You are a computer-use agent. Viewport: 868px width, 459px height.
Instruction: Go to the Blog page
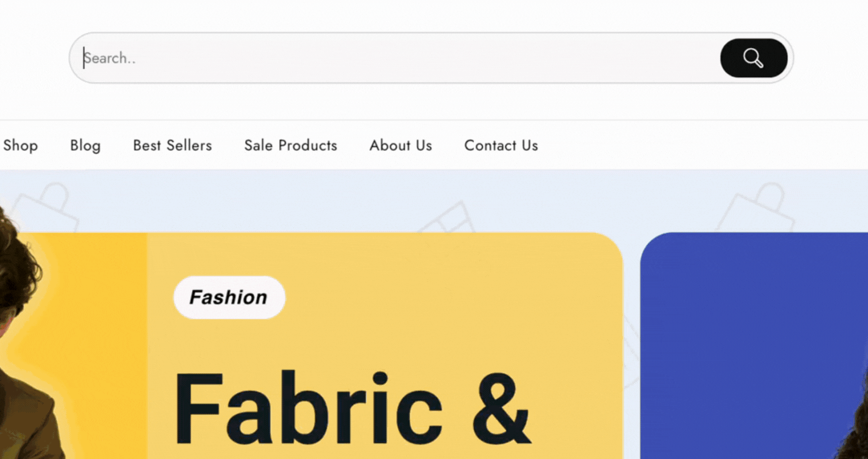click(x=85, y=146)
